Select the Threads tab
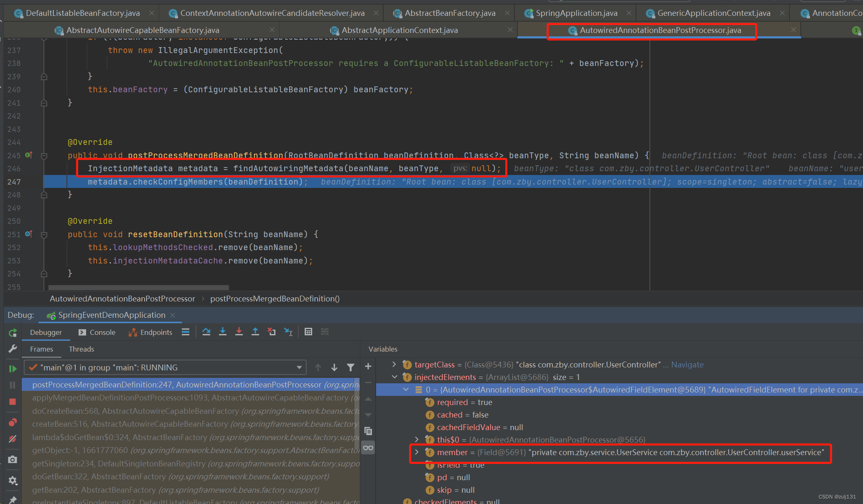Viewport: 863px width, 504px height. [81, 349]
